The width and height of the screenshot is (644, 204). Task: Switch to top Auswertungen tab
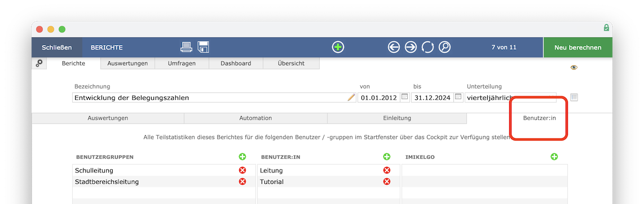coord(127,63)
